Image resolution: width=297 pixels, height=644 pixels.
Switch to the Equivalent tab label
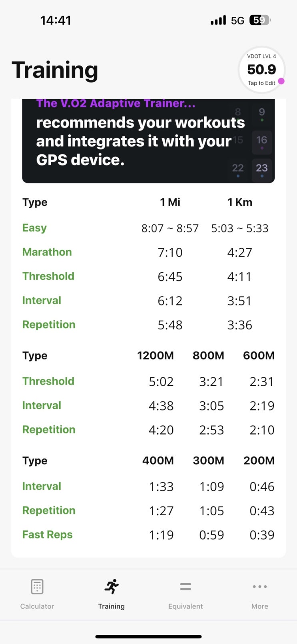[x=185, y=606]
